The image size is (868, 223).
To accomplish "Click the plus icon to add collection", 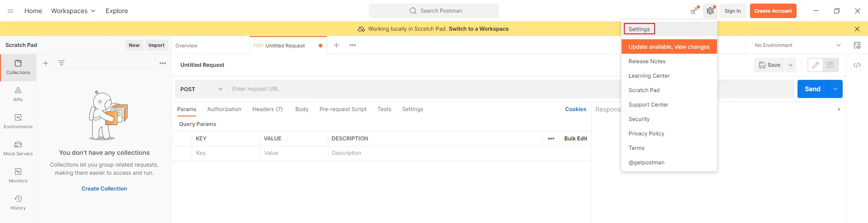I will pyautogui.click(x=46, y=63).
